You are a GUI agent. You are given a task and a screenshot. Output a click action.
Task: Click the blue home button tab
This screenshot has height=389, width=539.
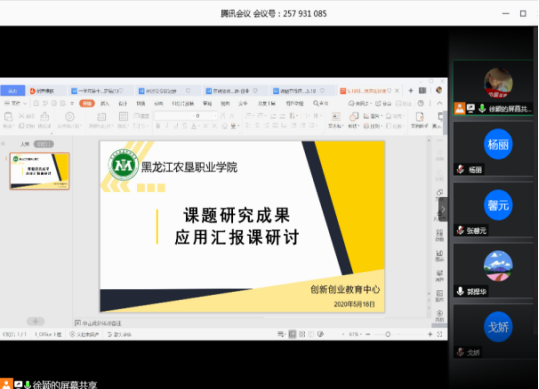click(13, 91)
